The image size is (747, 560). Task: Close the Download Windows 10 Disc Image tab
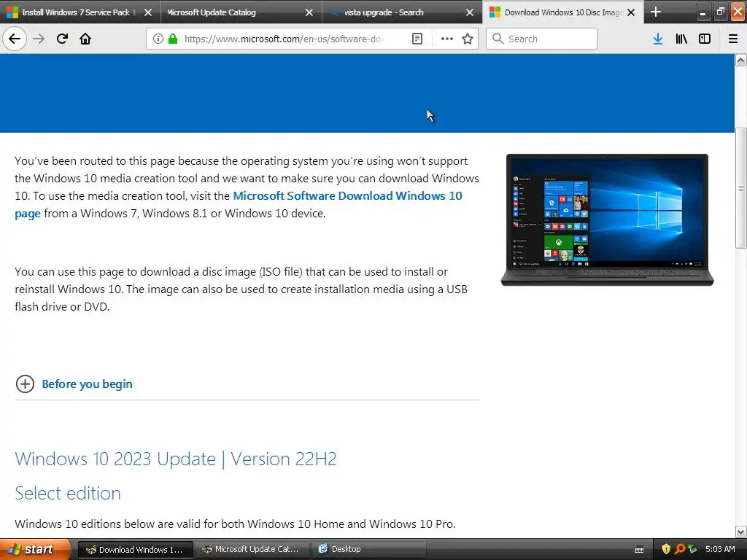(x=631, y=12)
